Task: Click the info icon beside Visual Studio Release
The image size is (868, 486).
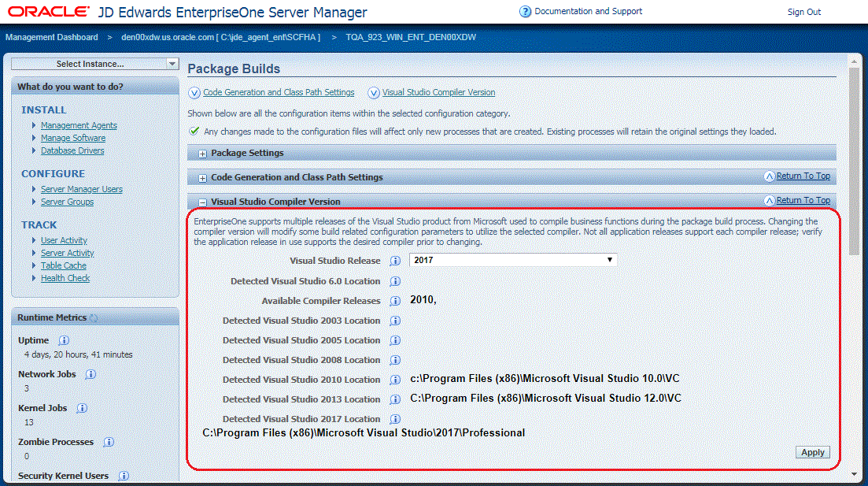Action: coord(395,261)
